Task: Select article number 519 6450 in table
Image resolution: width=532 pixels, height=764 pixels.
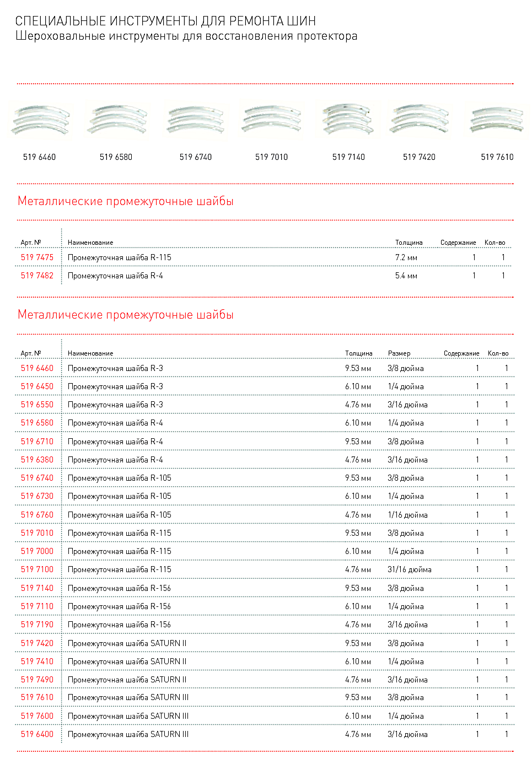Action: pos(37,386)
